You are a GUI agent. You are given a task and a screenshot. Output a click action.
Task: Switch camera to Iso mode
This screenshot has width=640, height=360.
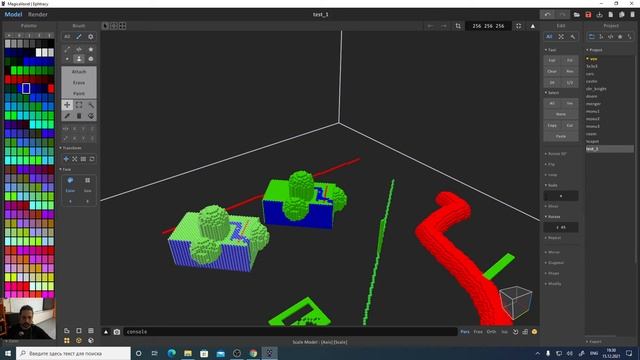pos(504,332)
